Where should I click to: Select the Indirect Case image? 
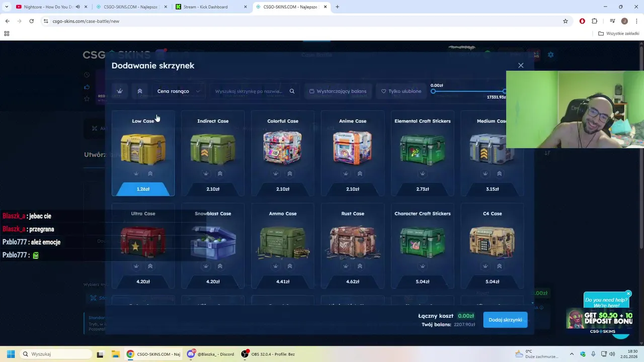click(x=213, y=148)
